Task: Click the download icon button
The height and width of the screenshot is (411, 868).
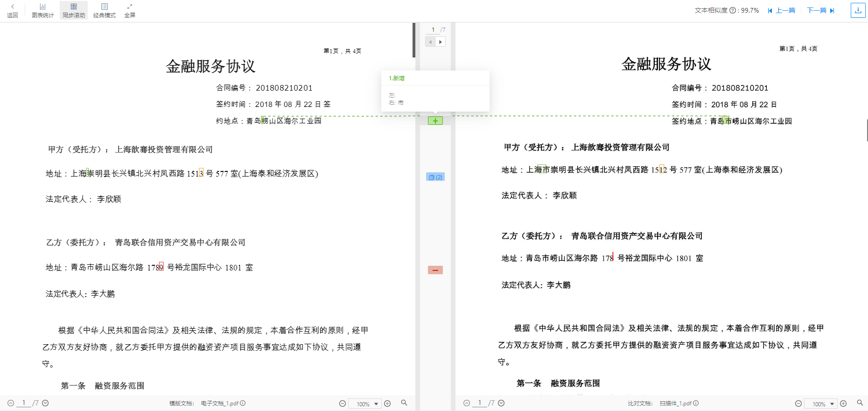Action: 858,10
